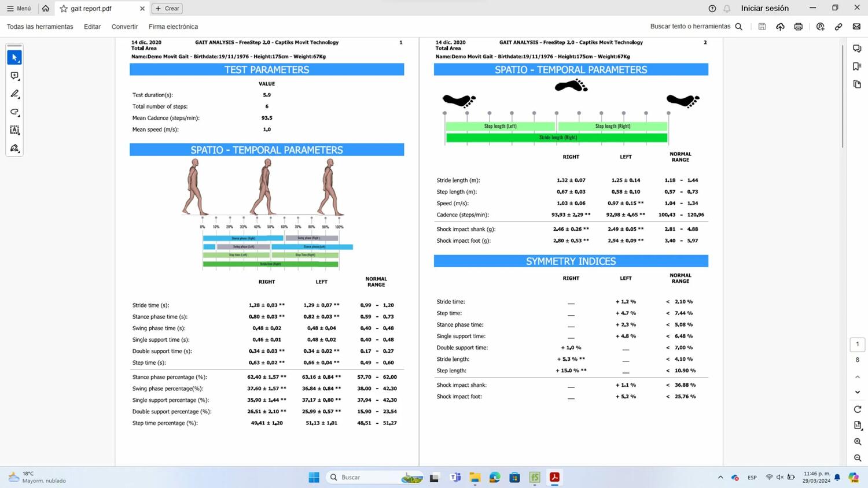Send the file by email icon
868x488 pixels.
pos(856,27)
